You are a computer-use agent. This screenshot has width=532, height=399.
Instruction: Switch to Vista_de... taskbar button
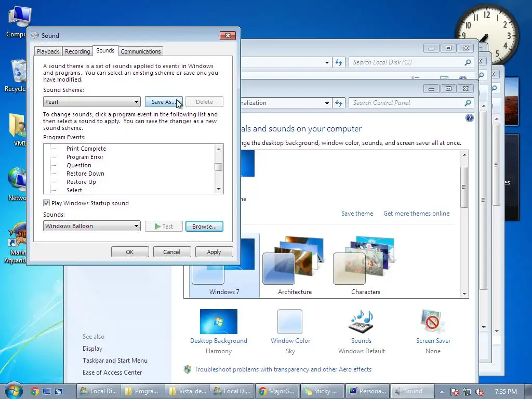(x=188, y=391)
